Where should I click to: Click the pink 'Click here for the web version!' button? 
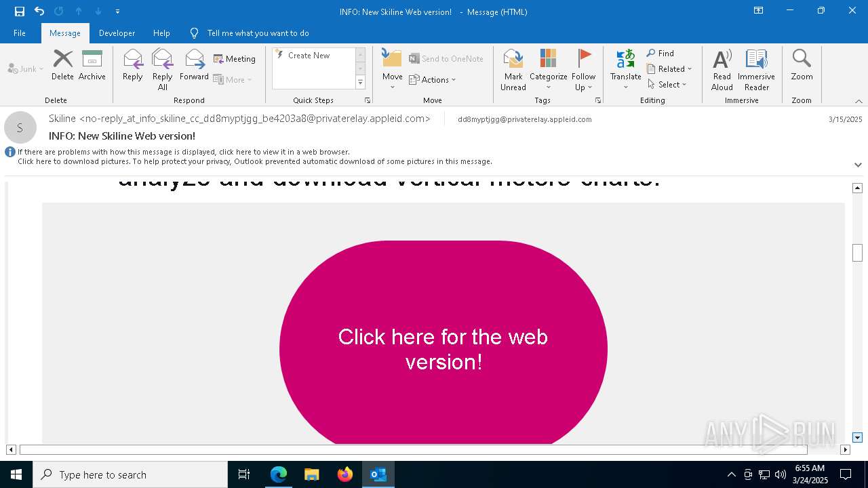443,343
